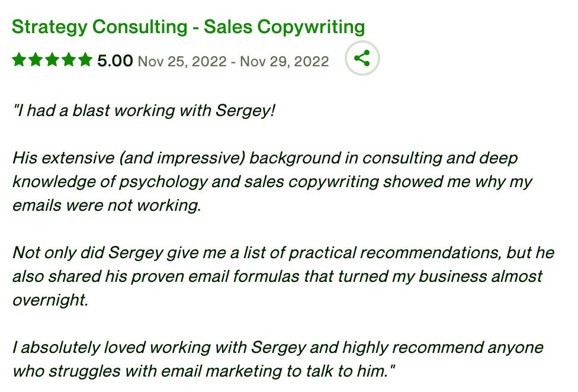This screenshot has width=578, height=392.
Task: Select the fourth green rating star
Action: click(x=69, y=59)
